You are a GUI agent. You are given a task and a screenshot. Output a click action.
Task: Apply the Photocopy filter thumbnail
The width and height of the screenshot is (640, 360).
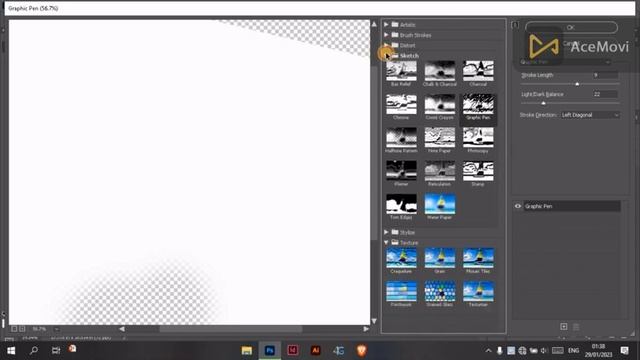point(478,138)
